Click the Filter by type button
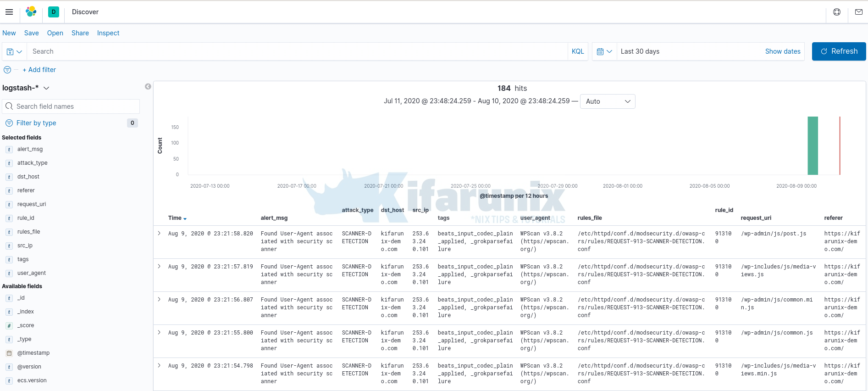Viewport: 868px width, 391px height. 36,123
